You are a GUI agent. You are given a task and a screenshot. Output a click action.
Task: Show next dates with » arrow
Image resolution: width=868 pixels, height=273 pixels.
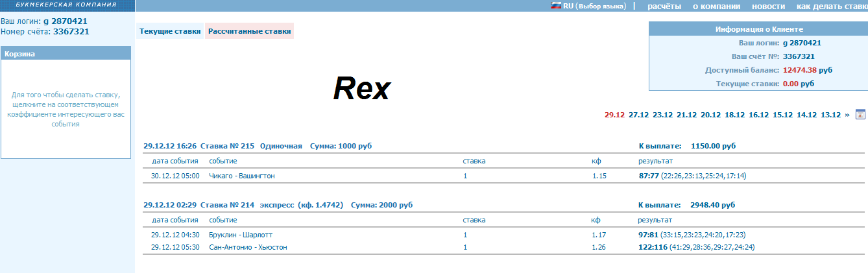(x=847, y=115)
